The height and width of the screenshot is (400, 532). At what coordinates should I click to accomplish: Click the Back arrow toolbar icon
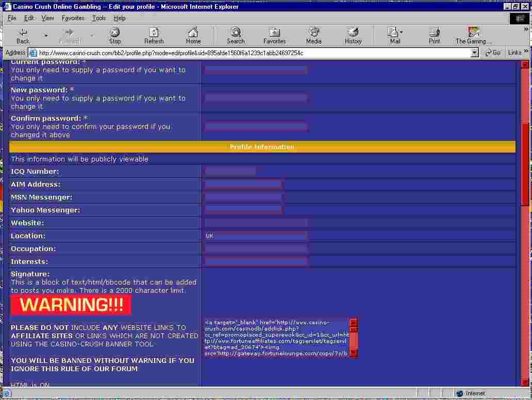pyautogui.click(x=23, y=33)
